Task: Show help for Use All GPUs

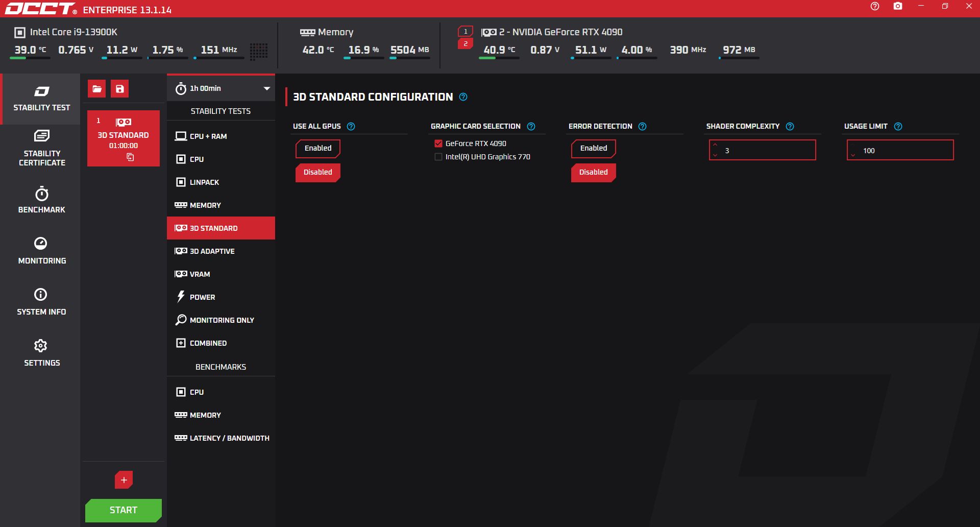Action: (351, 127)
